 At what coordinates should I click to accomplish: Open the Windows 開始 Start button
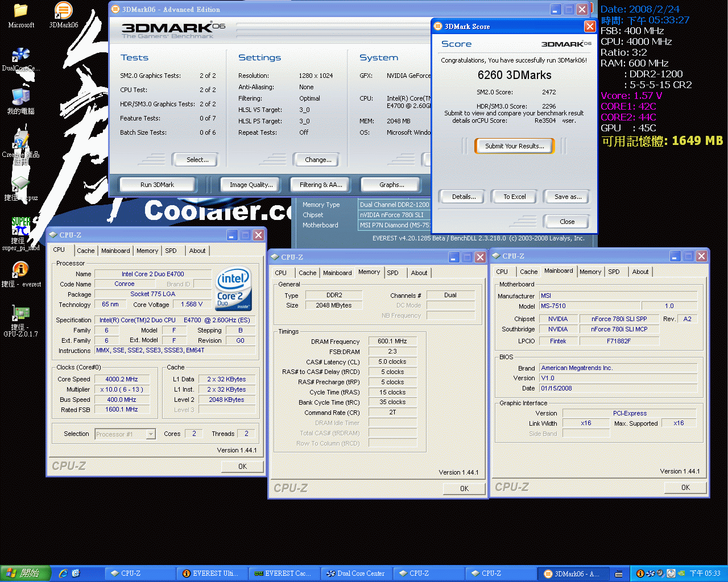tap(26, 573)
